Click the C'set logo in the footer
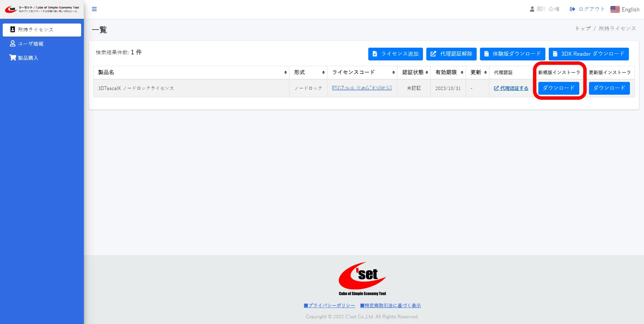 [362, 279]
